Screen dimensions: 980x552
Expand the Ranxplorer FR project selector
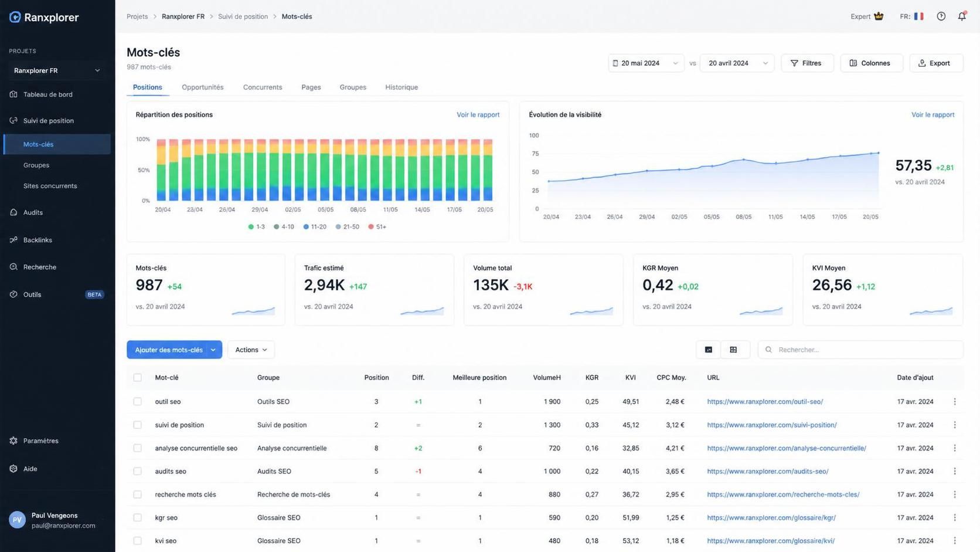click(57, 70)
